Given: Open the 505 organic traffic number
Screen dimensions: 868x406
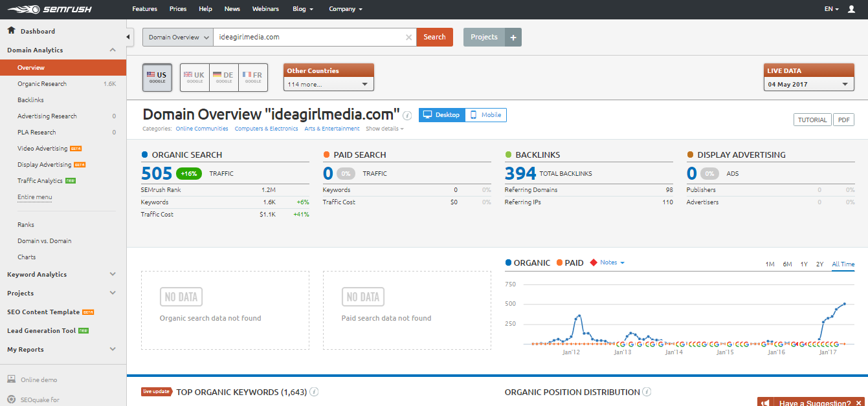Looking at the screenshot, I should [157, 173].
